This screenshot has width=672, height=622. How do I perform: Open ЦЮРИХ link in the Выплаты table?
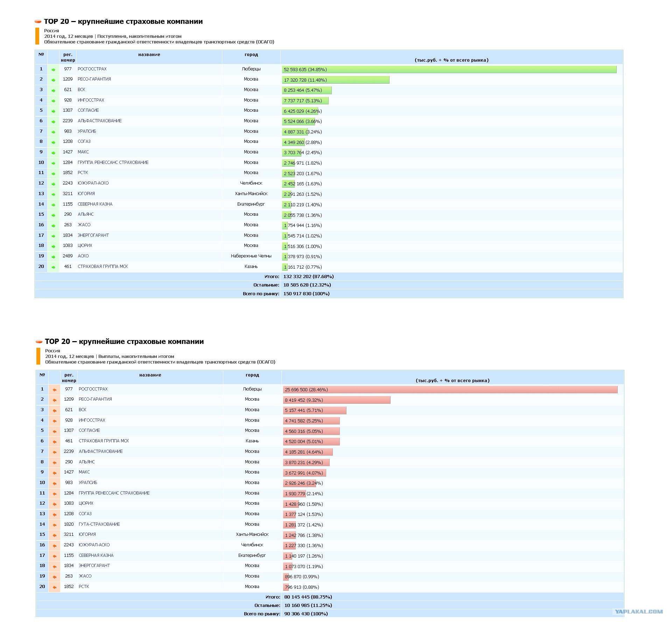[x=86, y=503]
